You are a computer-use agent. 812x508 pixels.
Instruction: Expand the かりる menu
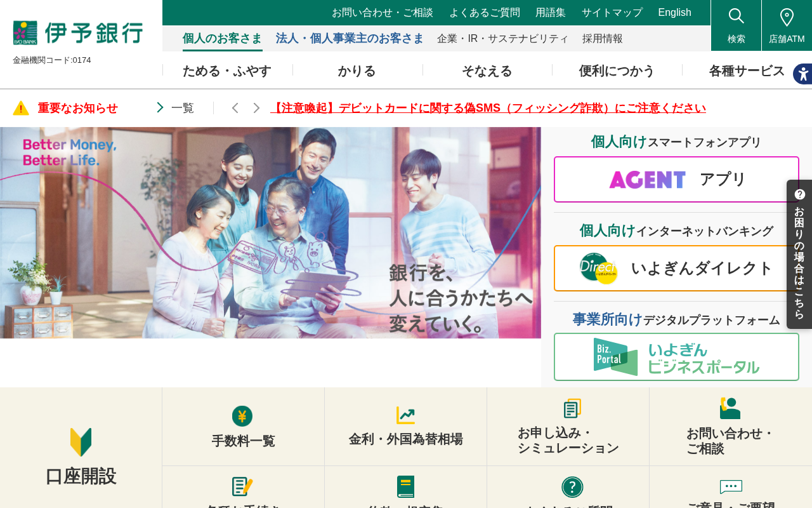[x=357, y=70]
